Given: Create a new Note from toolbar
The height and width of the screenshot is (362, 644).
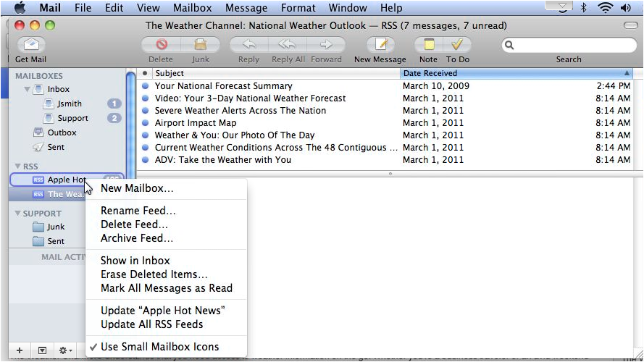Looking at the screenshot, I should point(428,45).
